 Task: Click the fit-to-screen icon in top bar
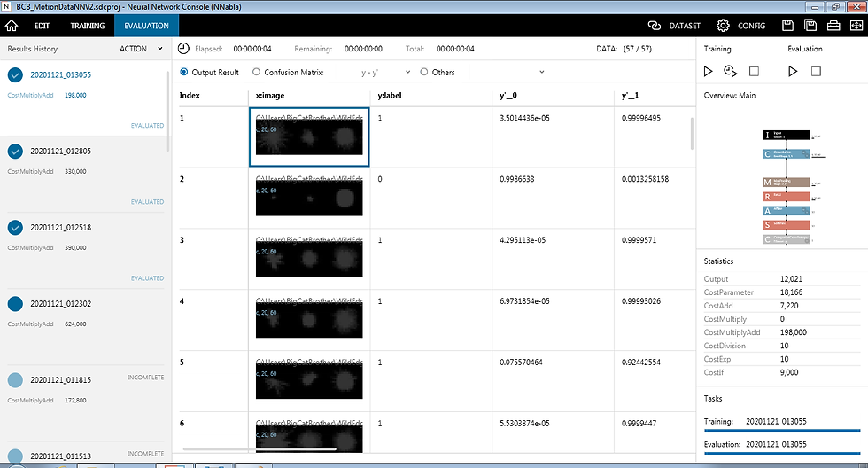point(856,26)
